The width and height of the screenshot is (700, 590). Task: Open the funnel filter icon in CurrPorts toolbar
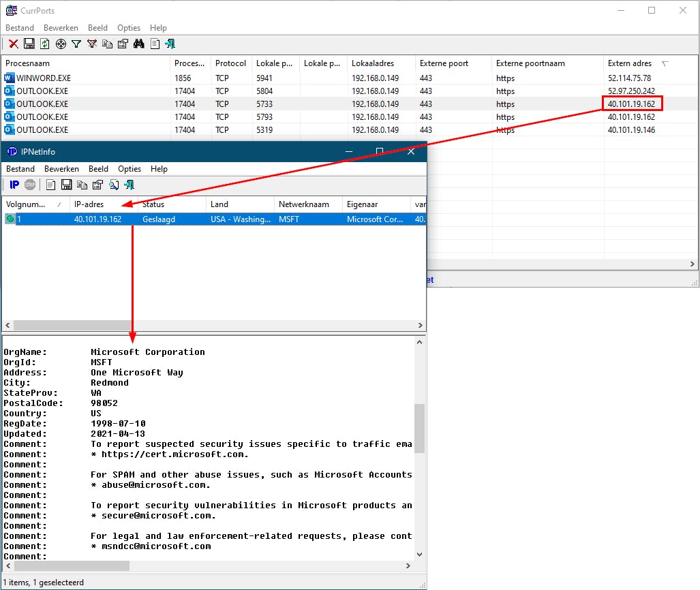[76, 44]
